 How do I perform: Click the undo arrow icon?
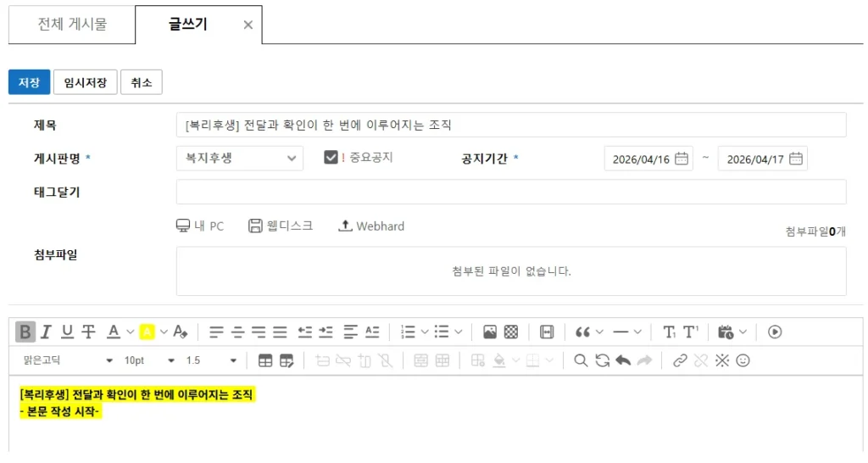623,360
